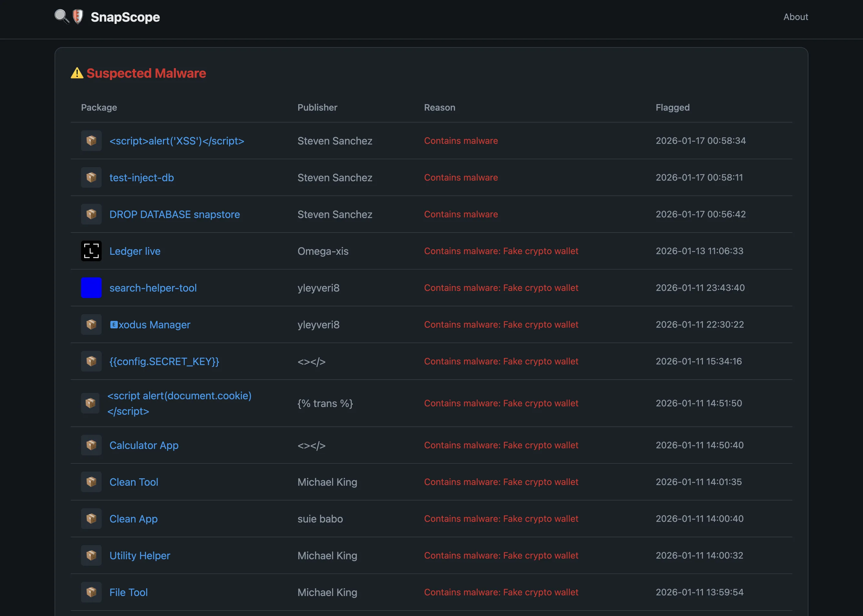Click the Flagged column header
Screen dimensions: 863x616
[673, 107]
